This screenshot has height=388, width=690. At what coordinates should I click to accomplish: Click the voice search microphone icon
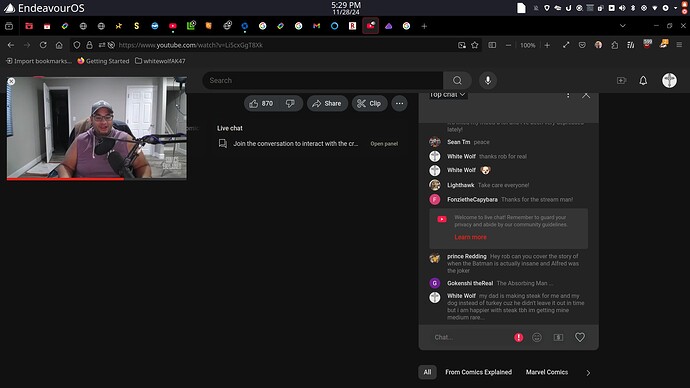488,81
